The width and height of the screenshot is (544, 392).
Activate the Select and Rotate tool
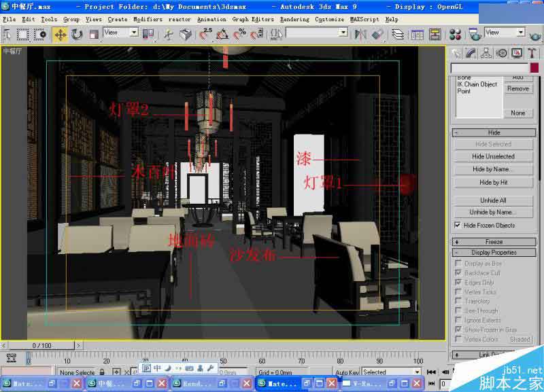(76, 33)
